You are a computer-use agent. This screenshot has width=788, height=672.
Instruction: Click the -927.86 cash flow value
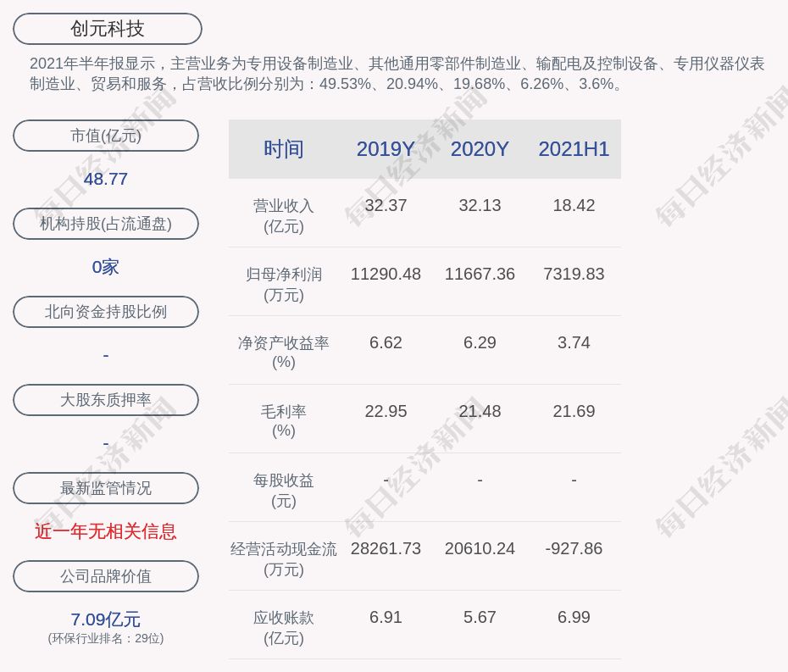[574, 548]
